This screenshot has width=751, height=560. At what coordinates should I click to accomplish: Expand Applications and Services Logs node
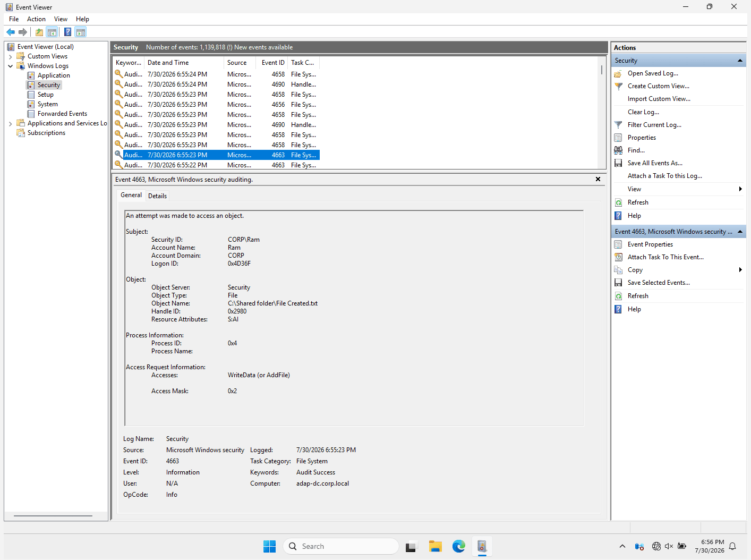coord(10,123)
